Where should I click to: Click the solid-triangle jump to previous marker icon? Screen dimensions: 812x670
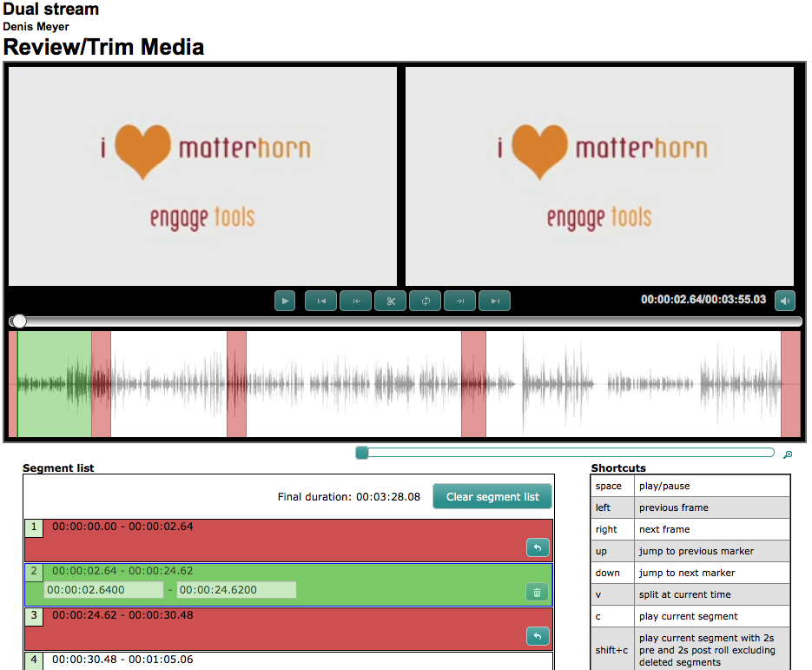(321, 301)
